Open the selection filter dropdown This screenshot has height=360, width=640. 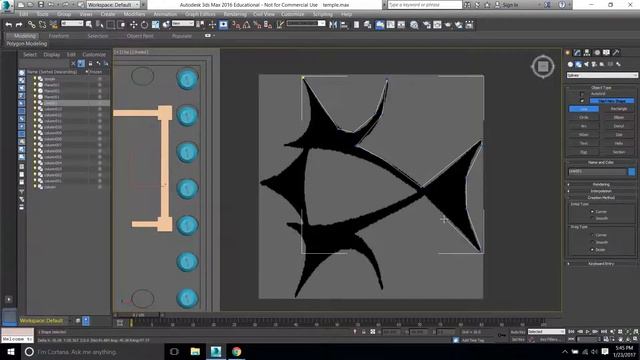click(72, 24)
